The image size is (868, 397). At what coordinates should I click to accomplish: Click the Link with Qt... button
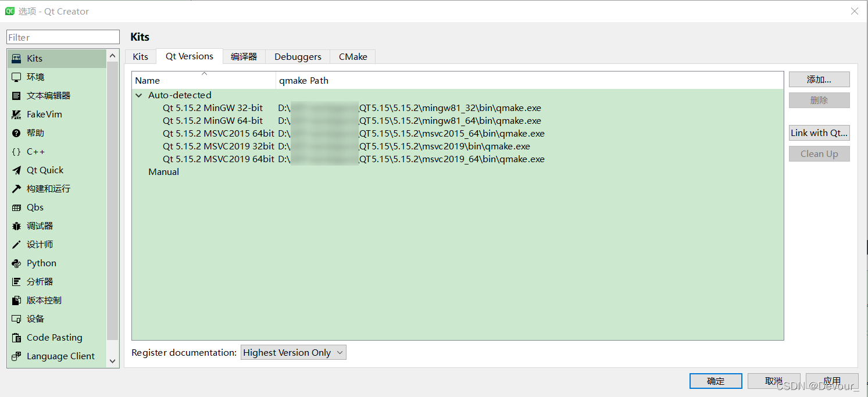[x=819, y=133]
